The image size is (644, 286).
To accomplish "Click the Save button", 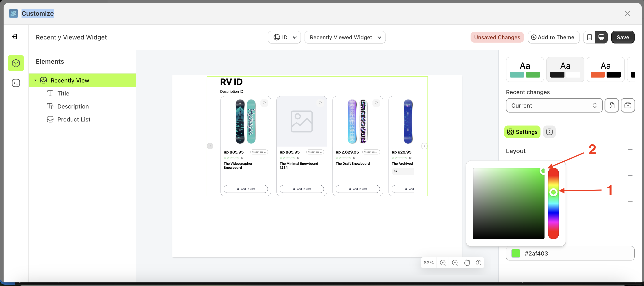I will tap(622, 37).
